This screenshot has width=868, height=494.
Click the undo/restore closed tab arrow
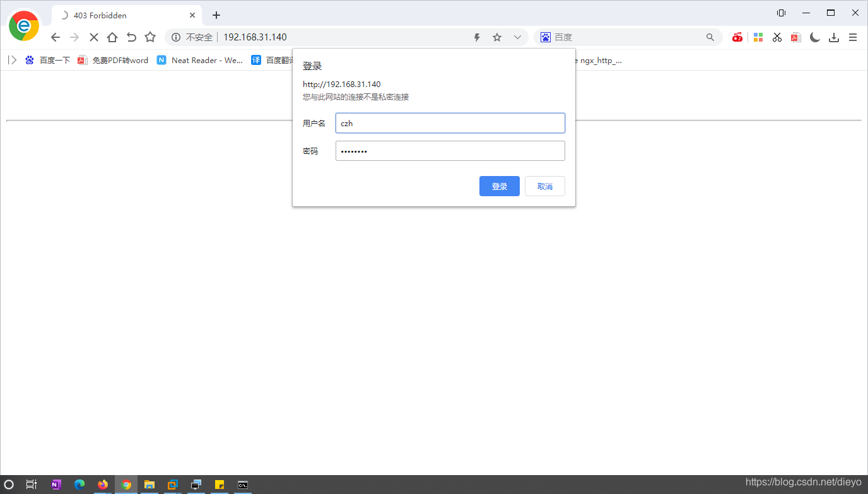point(131,37)
